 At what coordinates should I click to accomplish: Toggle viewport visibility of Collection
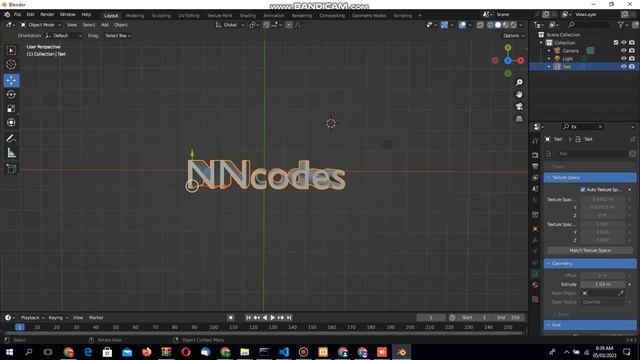coord(624,42)
